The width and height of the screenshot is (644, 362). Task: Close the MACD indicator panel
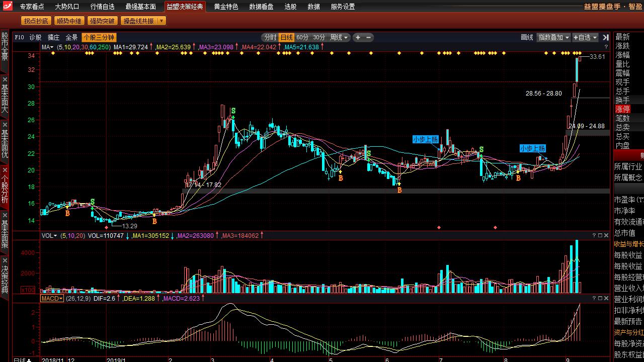click(606, 298)
